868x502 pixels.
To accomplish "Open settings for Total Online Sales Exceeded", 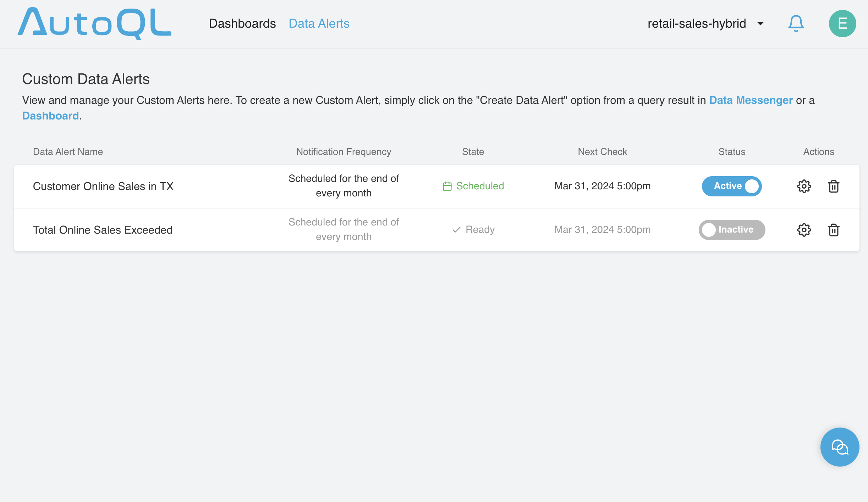I will coord(804,230).
